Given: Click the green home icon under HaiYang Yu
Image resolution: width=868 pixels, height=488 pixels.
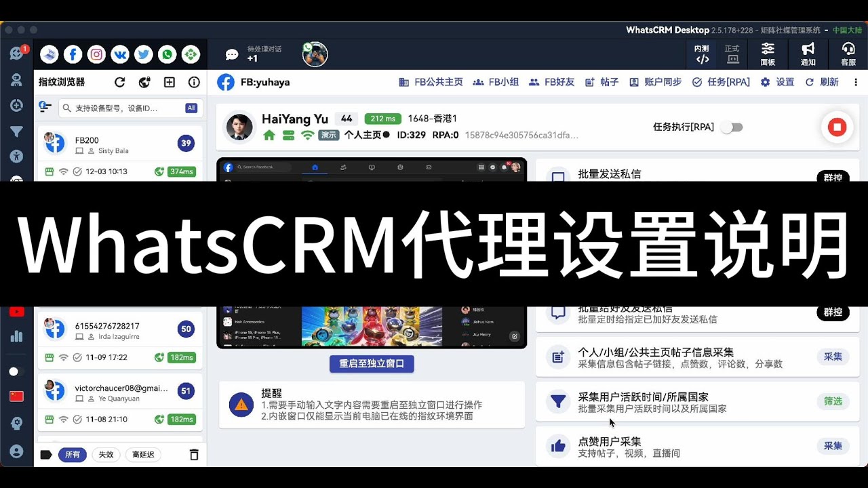Looking at the screenshot, I should (x=269, y=135).
